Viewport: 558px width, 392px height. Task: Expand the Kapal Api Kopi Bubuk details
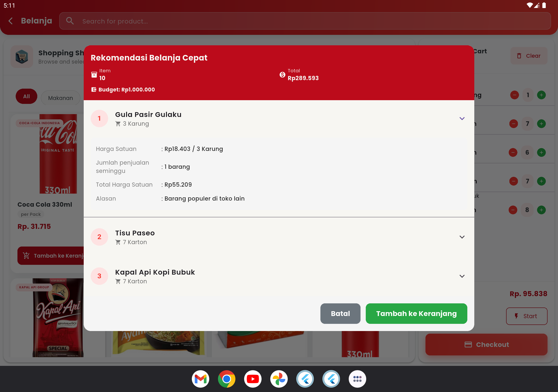462,276
